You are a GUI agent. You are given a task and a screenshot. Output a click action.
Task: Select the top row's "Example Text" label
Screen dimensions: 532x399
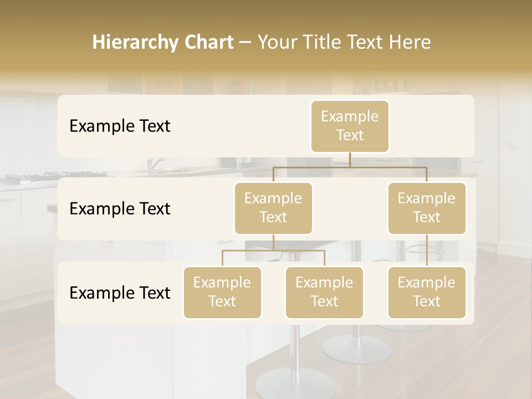pos(120,126)
